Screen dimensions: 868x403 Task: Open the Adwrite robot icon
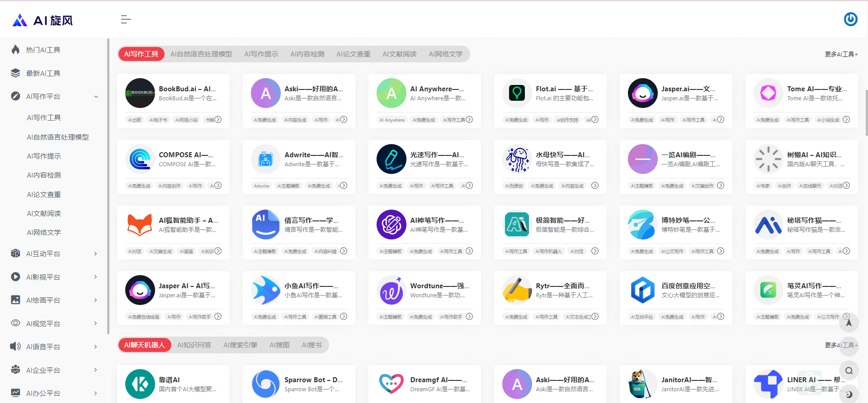point(266,159)
